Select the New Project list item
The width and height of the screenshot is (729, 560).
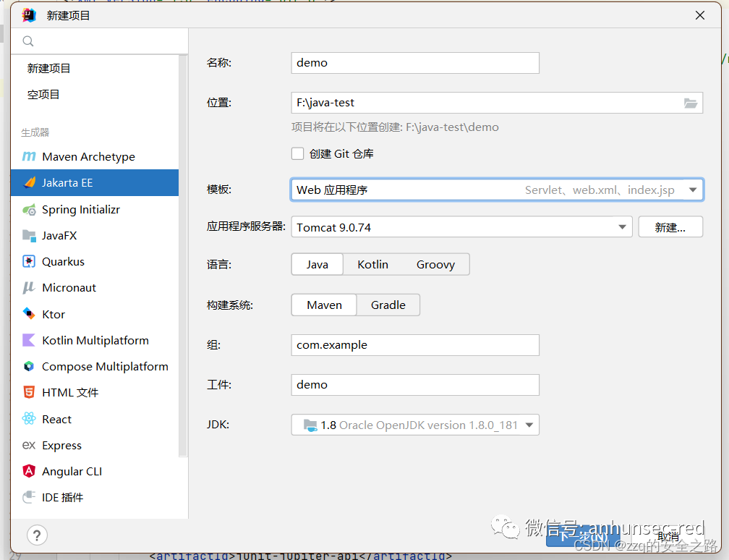94,68
